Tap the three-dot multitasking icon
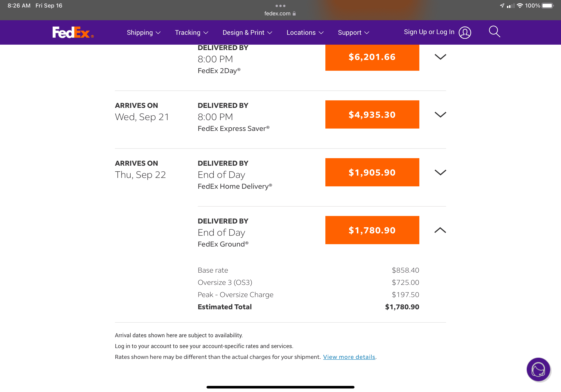Image resolution: width=561 pixels, height=392 pixels. click(x=280, y=6)
